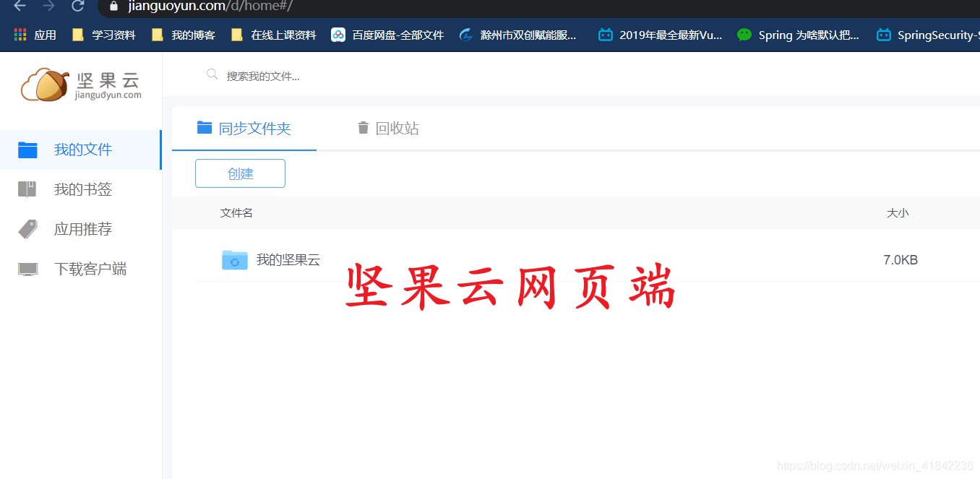Click the tag icon beside 应用推荐
This screenshot has height=479, width=980.
click(x=27, y=229)
